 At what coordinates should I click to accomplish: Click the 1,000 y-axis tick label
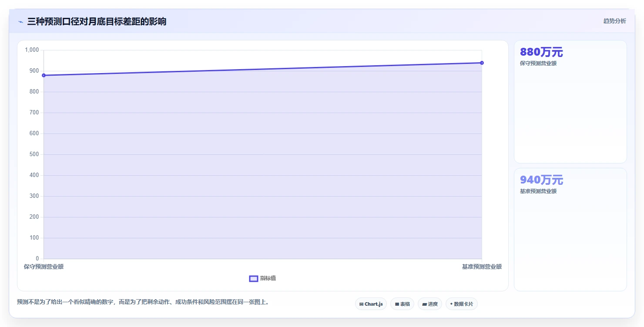click(x=32, y=50)
